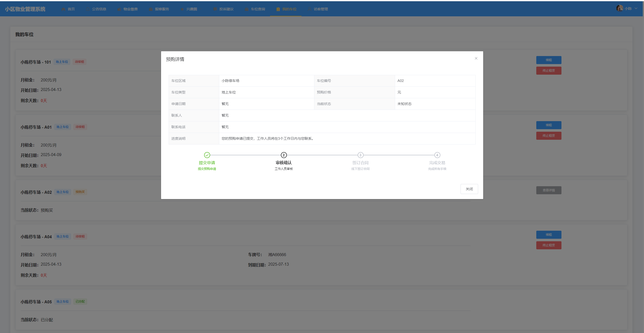Close the 预购详情 dialog with X icon
Viewport: 644px width, 333px height.
tap(476, 58)
